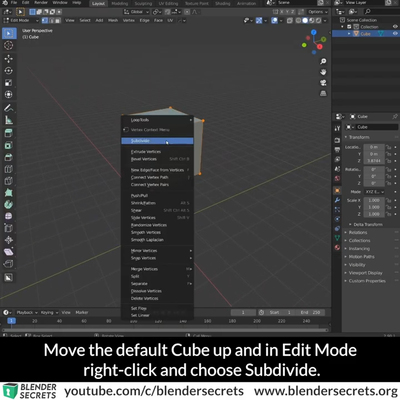Select the Rotate tool
The image size is (400, 400).
coord(9,71)
